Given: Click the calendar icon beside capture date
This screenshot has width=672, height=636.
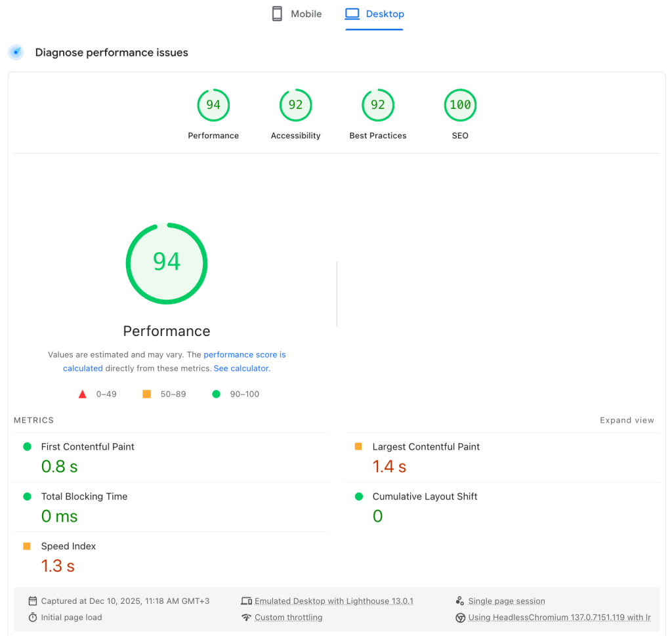Looking at the screenshot, I should click(x=33, y=601).
